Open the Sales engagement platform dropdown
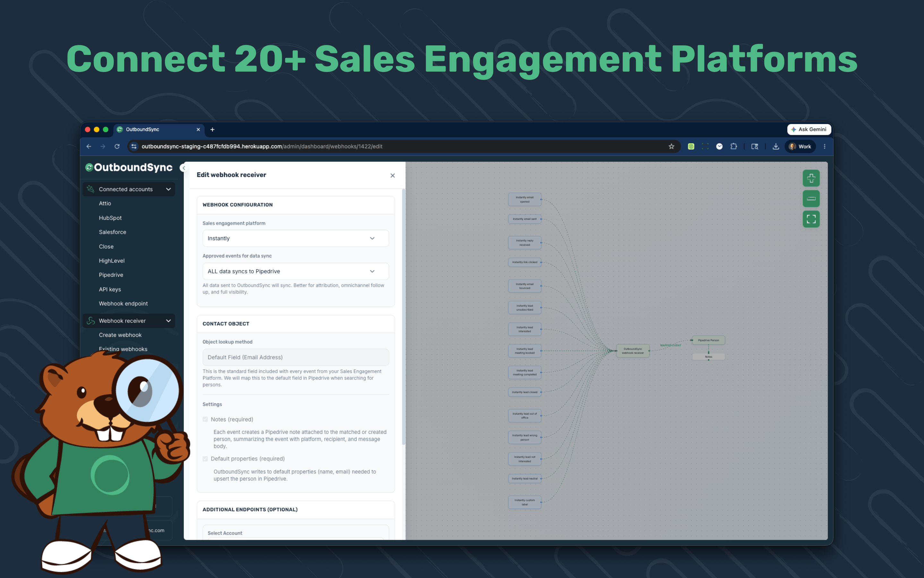This screenshot has height=578, width=924. click(x=295, y=238)
